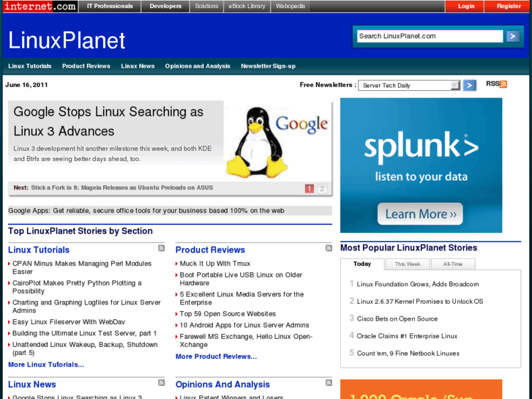Go to Product Reviews in navigation bar
Screen dimensions: 532x399
pyautogui.click(x=86, y=66)
